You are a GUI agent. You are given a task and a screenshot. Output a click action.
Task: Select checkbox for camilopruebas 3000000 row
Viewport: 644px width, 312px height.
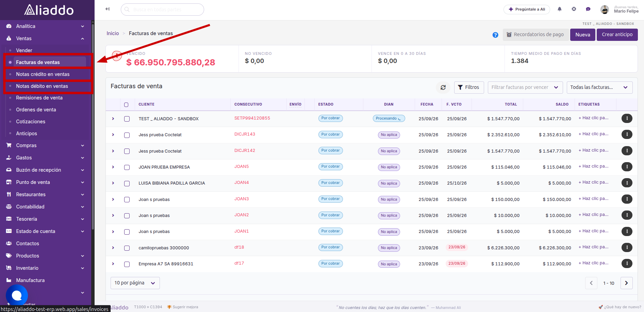point(127,248)
